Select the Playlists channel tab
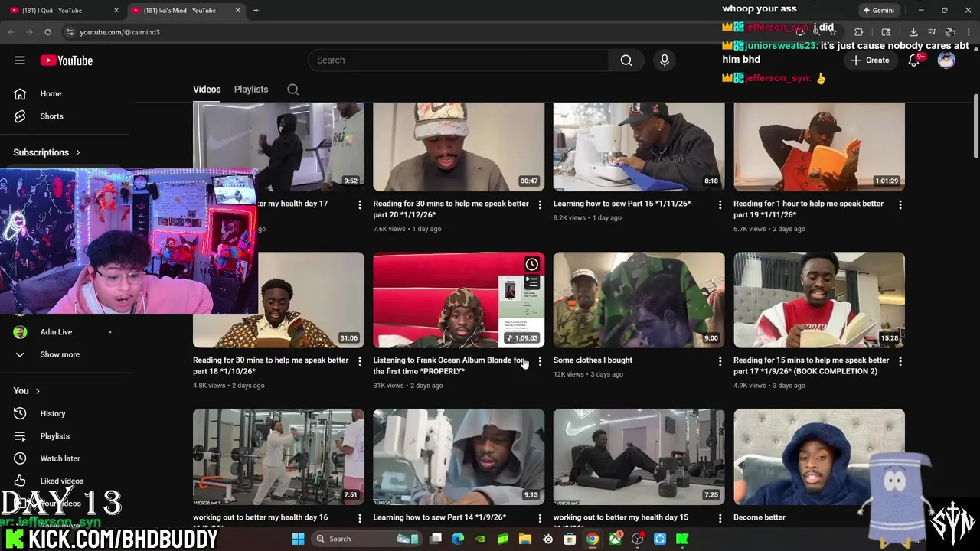 click(251, 90)
